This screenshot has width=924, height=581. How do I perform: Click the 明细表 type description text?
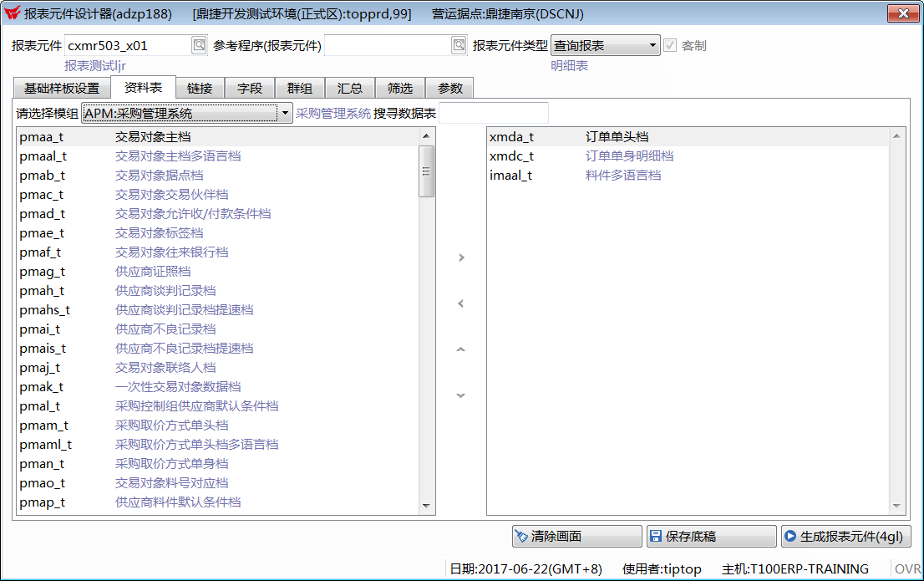pyautogui.click(x=569, y=65)
